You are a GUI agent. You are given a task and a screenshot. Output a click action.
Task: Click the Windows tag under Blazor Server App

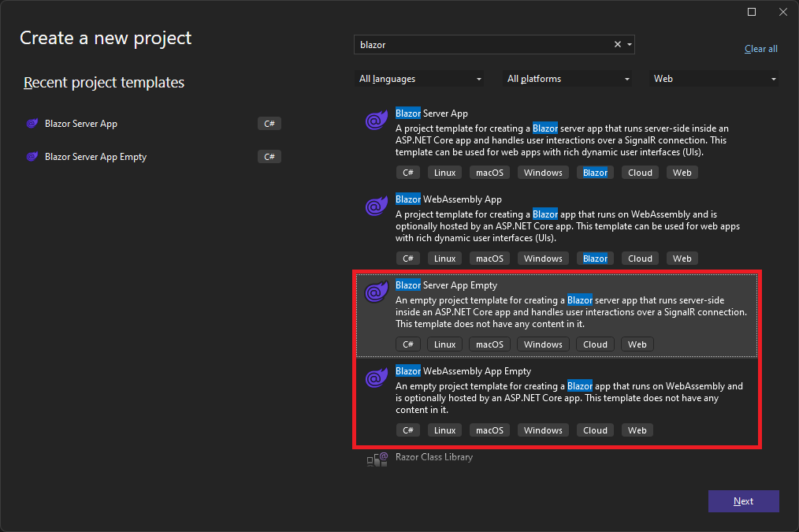543,173
